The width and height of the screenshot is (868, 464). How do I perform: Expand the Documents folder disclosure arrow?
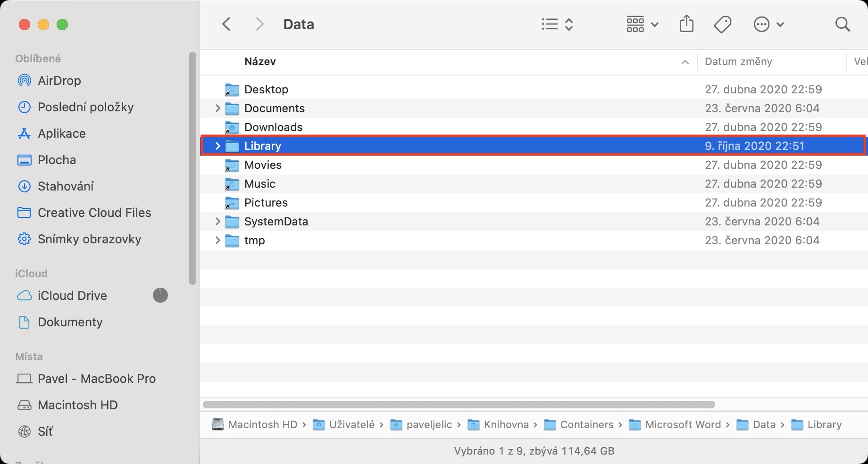tap(217, 108)
